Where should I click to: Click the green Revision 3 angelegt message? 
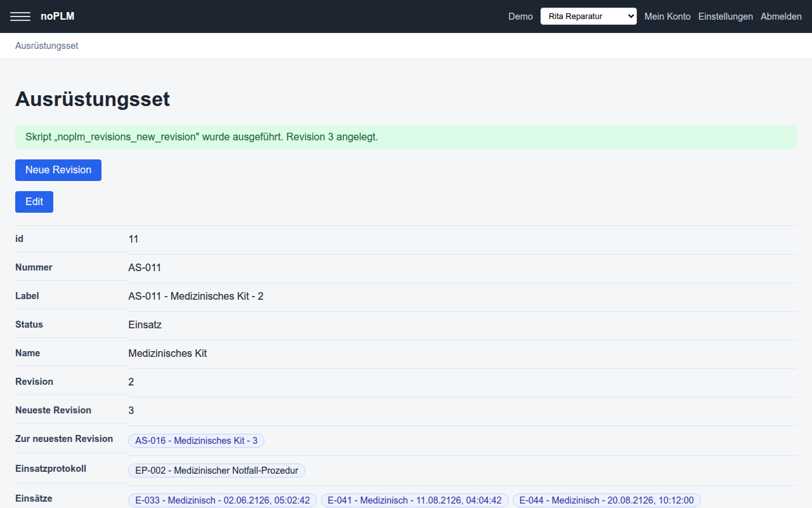[x=406, y=137]
